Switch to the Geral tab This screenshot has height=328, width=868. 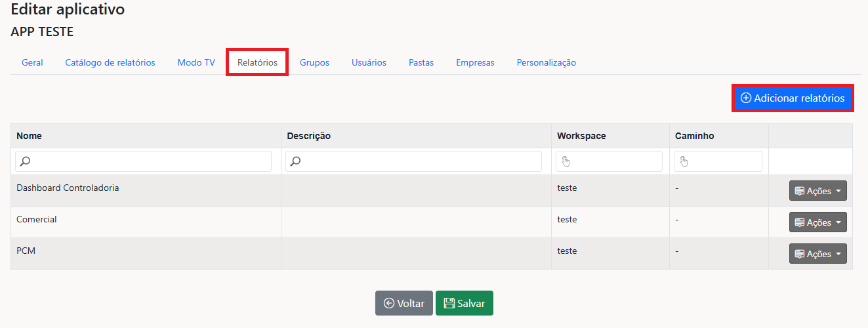[32, 63]
